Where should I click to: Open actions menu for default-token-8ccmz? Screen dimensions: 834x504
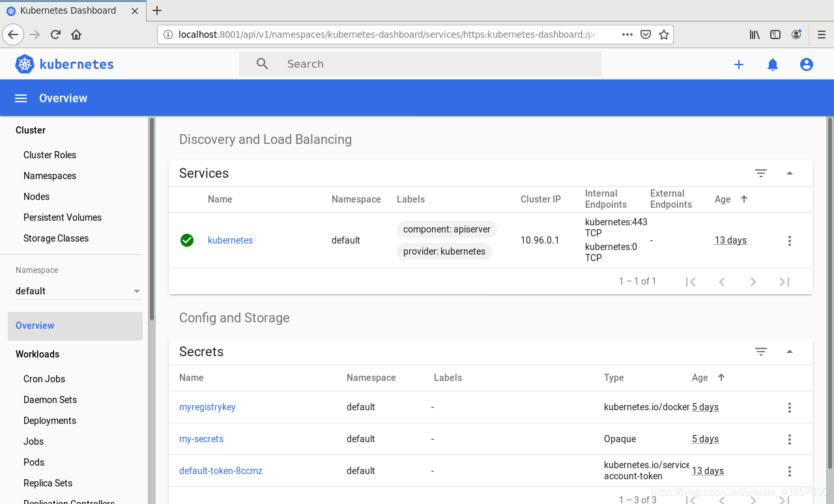[790, 471]
